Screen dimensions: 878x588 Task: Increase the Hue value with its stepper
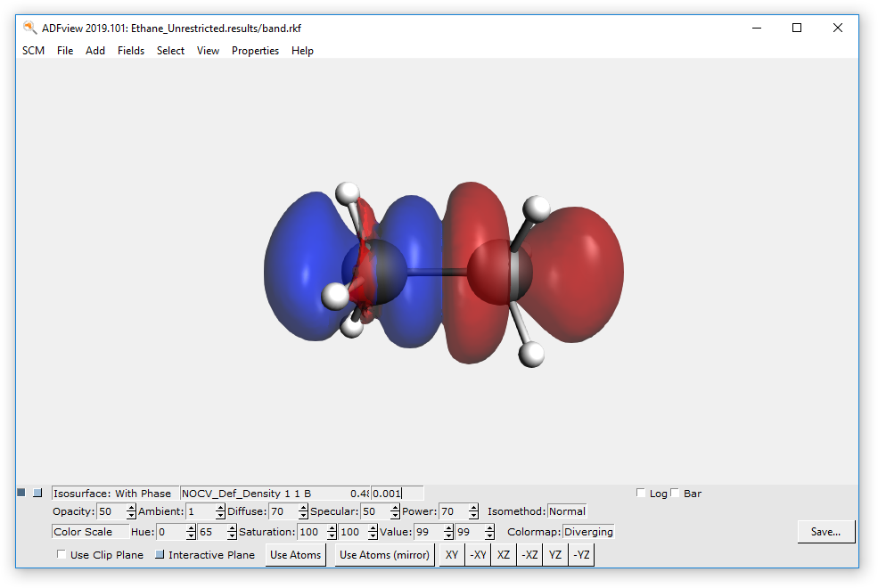point(190,527)
